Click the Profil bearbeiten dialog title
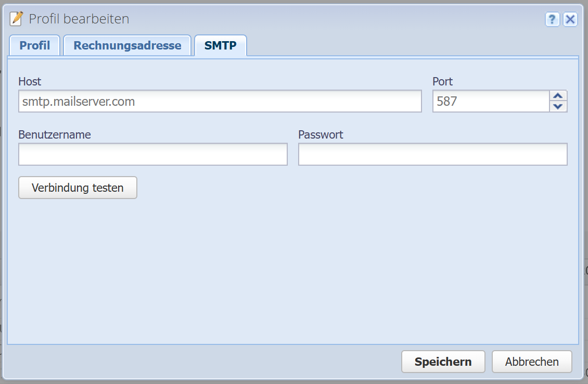The width and height of the screenshot is (588, 384). 79,19
